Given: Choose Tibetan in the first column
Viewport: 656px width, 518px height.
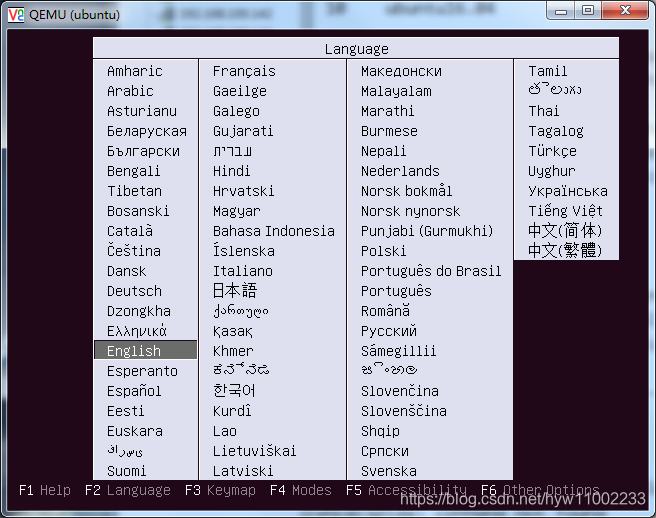Looking at the screenshot, I should 134,191.
